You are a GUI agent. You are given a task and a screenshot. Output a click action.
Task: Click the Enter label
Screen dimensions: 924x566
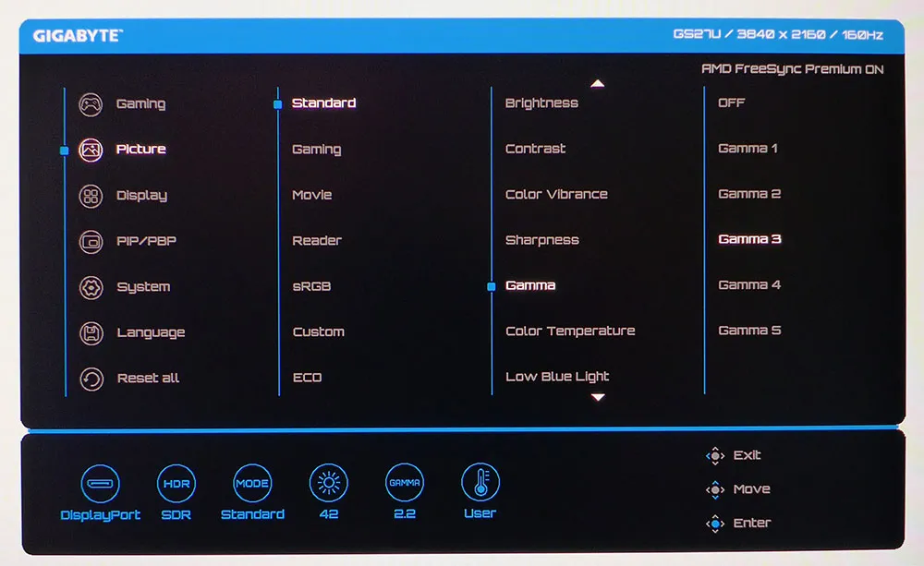coord(752,523)
